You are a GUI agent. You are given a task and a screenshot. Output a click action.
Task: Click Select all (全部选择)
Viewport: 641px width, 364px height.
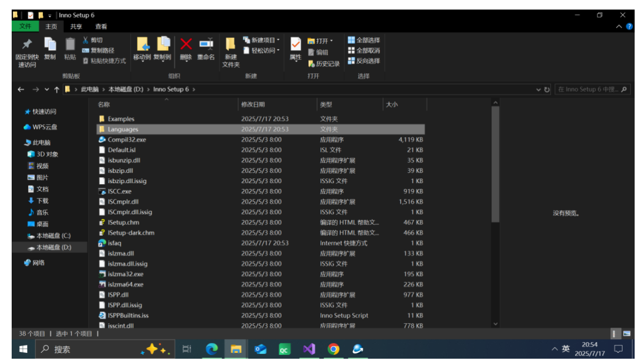pyautogui.click(x=364, y=40)
